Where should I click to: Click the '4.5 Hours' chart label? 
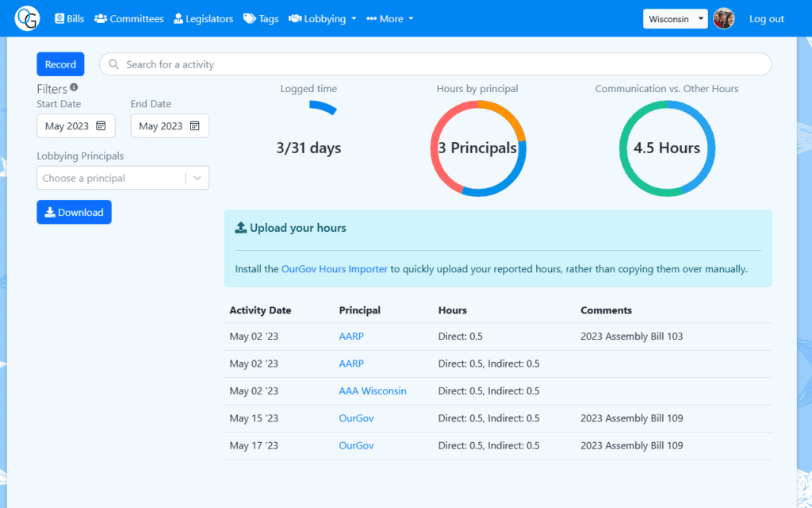point(667,148)
